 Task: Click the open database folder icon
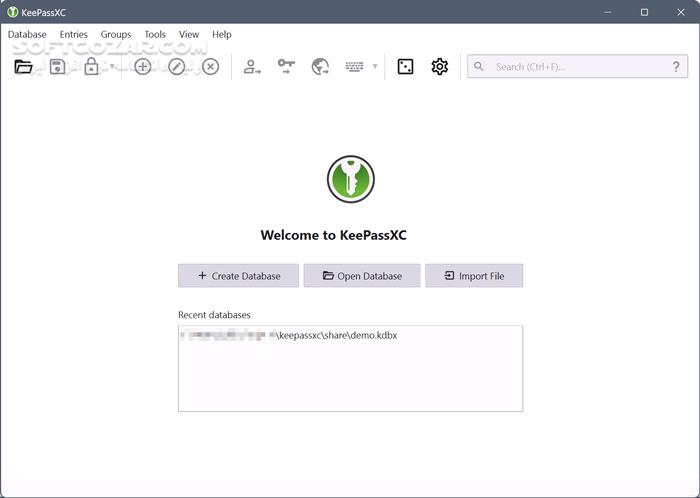pos(23,66)
